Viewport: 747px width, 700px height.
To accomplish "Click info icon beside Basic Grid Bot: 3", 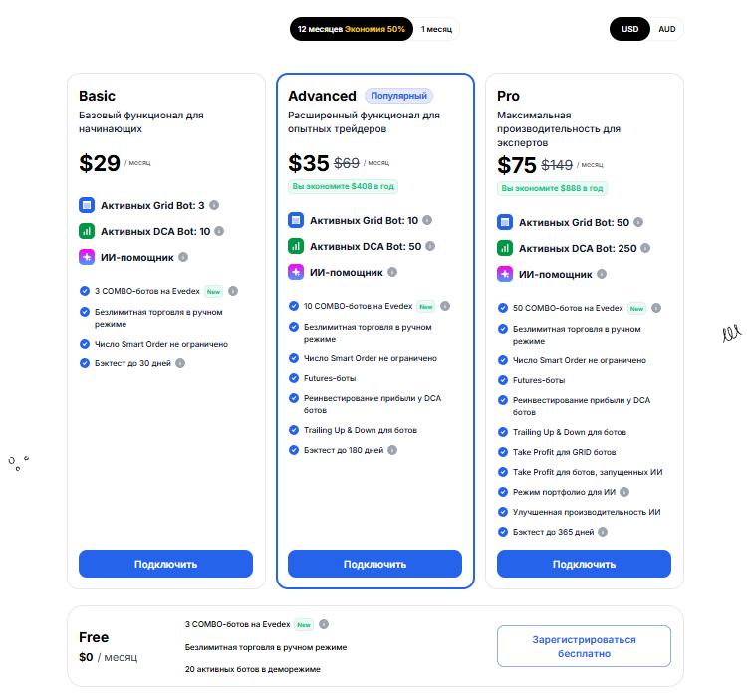I will 215,206.
